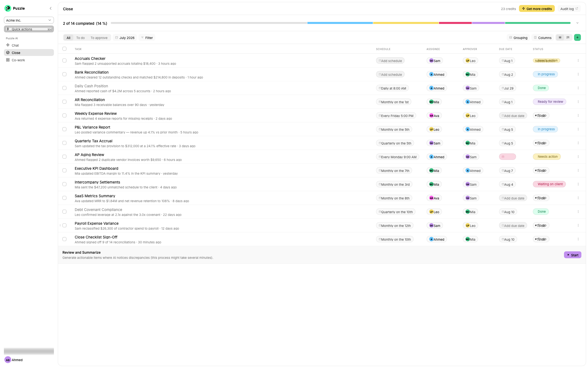Open more options for AP Aging Review row
The height and width of the screenshot is (368, 588).
pyautogui.click(x=578, y=157)
